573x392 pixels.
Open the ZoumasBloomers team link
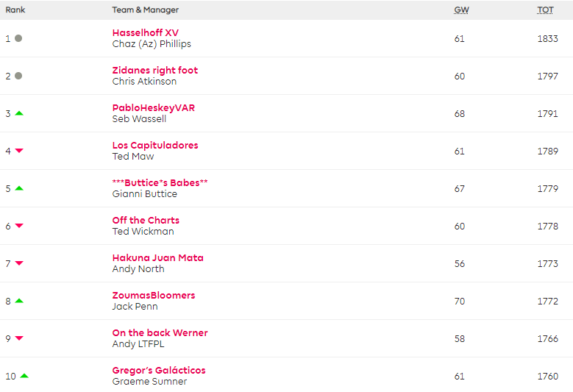[x=153, y=296]
